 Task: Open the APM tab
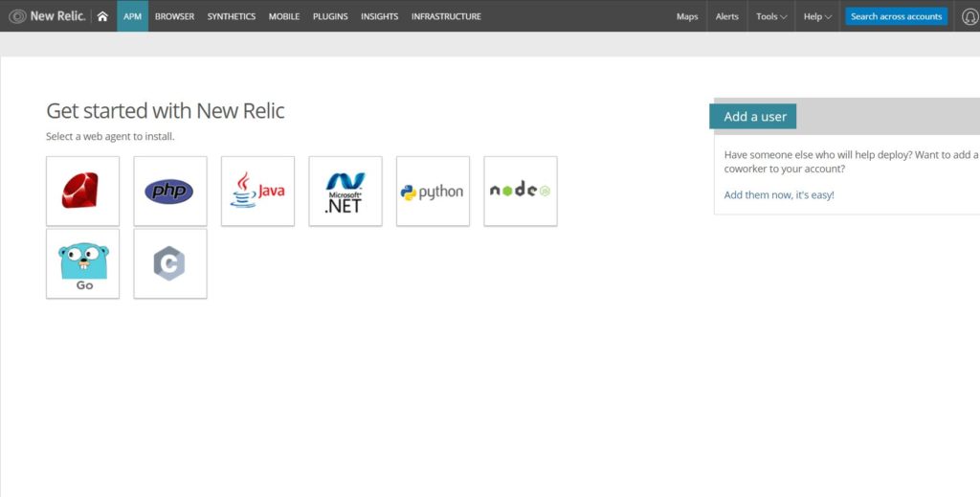(132, 16)
